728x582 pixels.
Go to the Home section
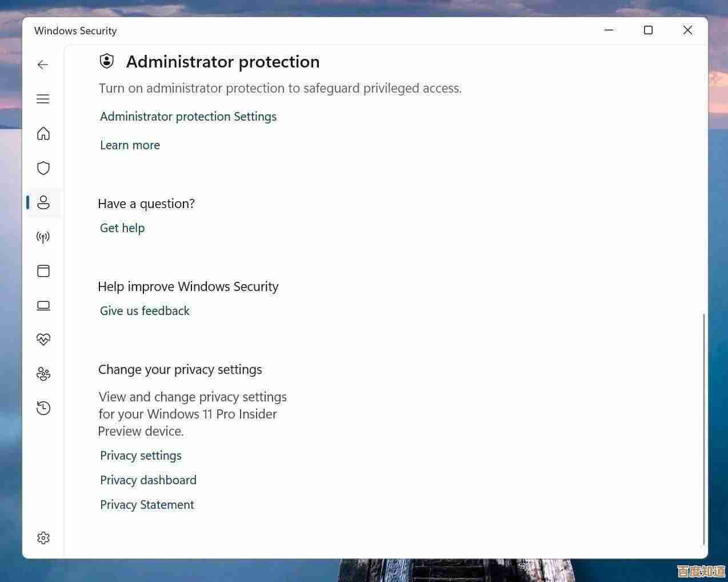point(43,134)
